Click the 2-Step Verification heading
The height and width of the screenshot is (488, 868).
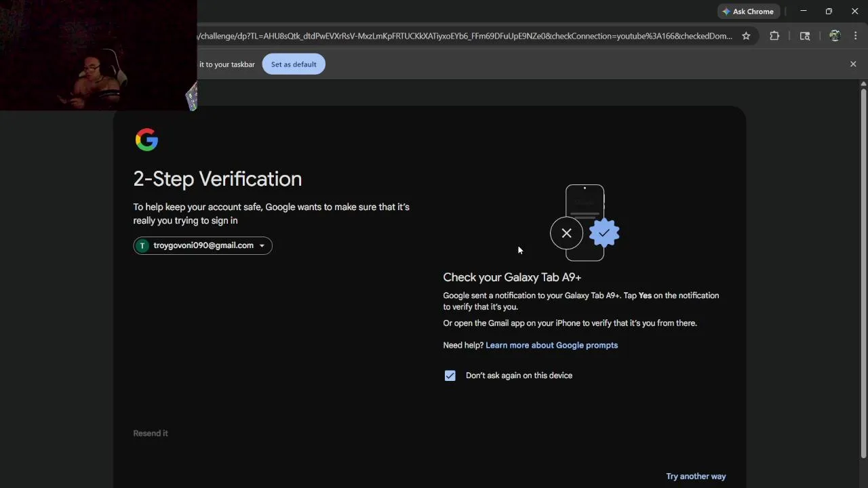point(218,179)
